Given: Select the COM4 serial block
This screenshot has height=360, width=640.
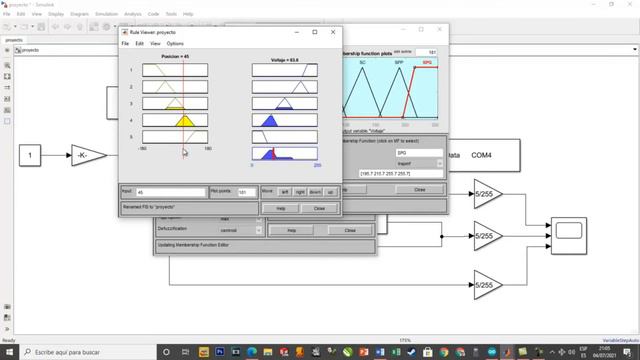Looking at the screenshot, I should pos(484,155).
